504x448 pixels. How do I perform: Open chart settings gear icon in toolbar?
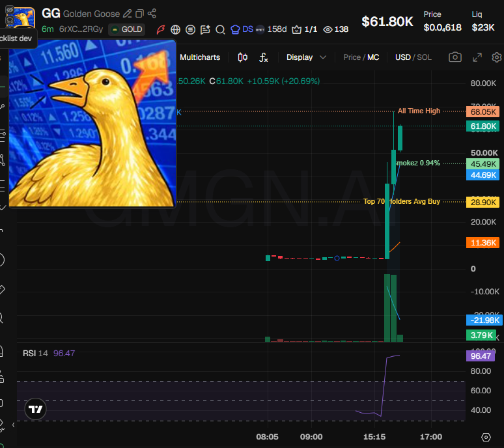pos(497,57)
